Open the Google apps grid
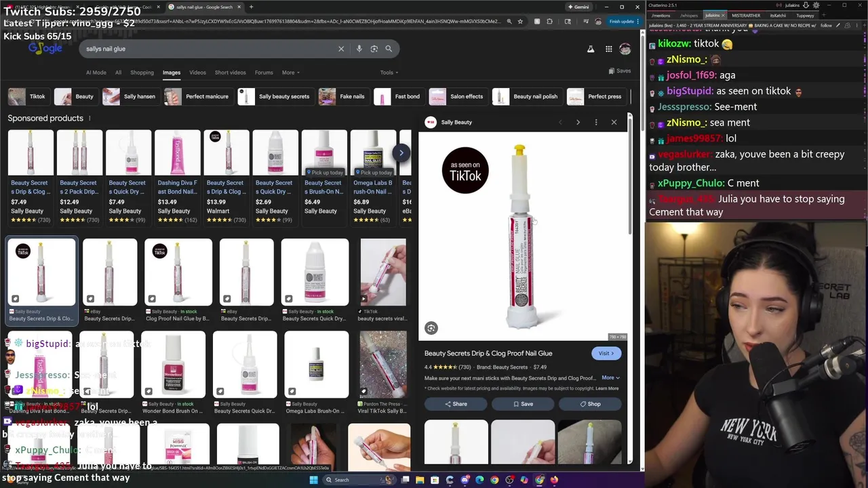 (609, 49)
